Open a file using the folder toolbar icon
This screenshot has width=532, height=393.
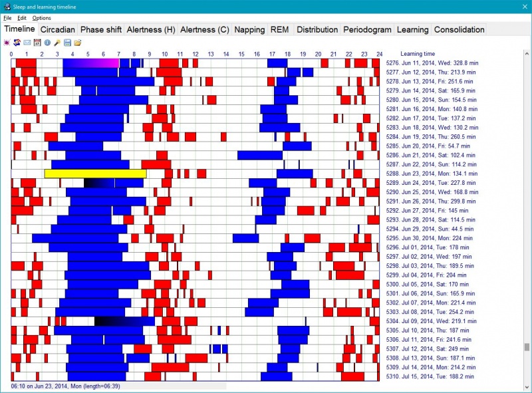(77, 42)
